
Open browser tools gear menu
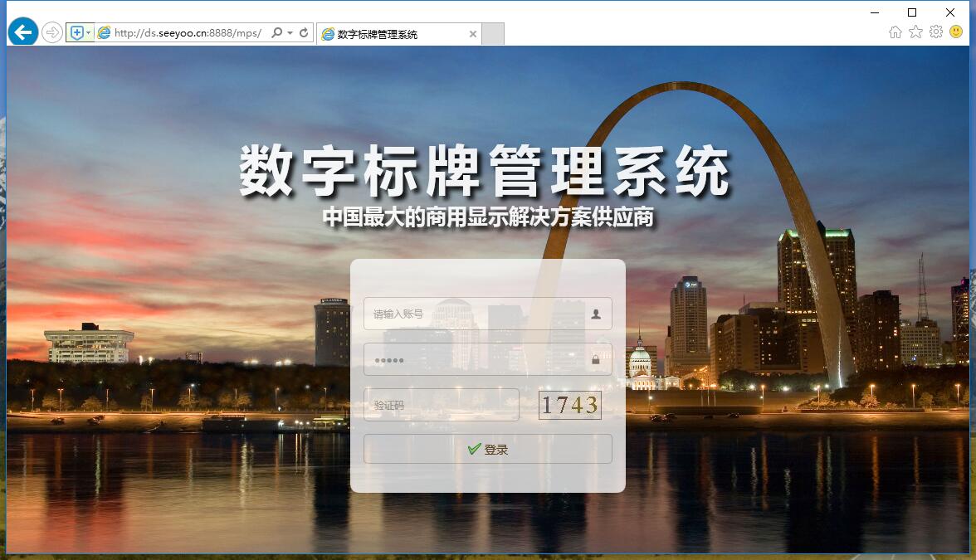pos(936,32)
